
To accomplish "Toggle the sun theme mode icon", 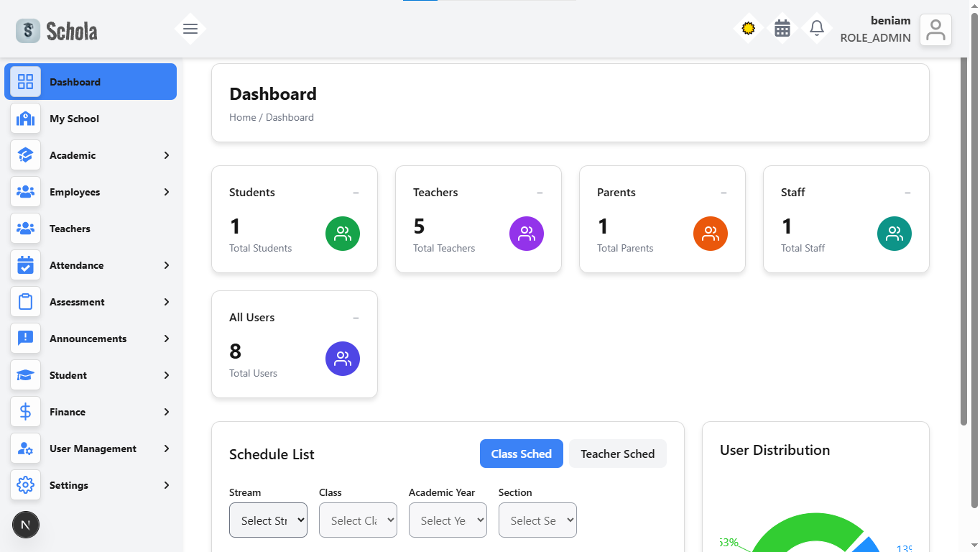I will click(748, 29).
